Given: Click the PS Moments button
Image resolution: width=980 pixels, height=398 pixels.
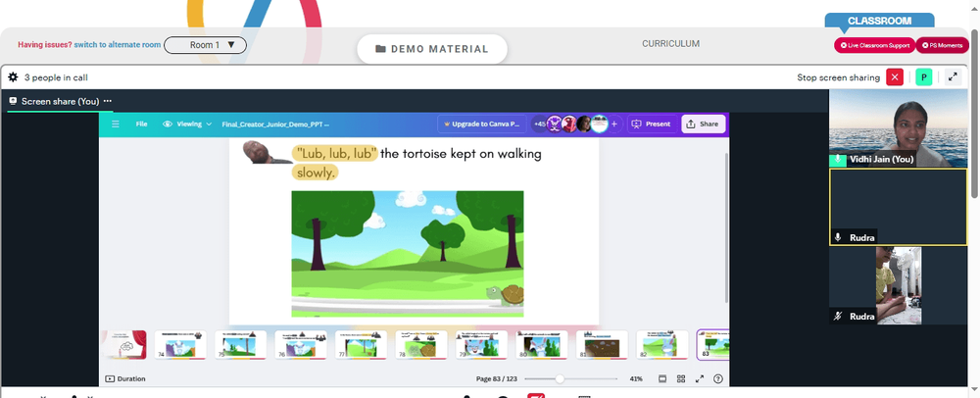Looking at the screenshot, I should (x=942, y=45).
